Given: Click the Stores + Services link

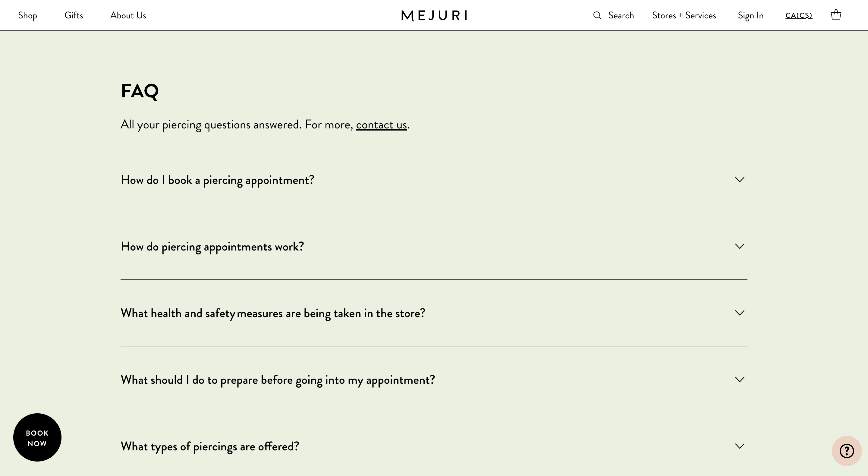Looking at the screenshot, I should coord(684,15).
